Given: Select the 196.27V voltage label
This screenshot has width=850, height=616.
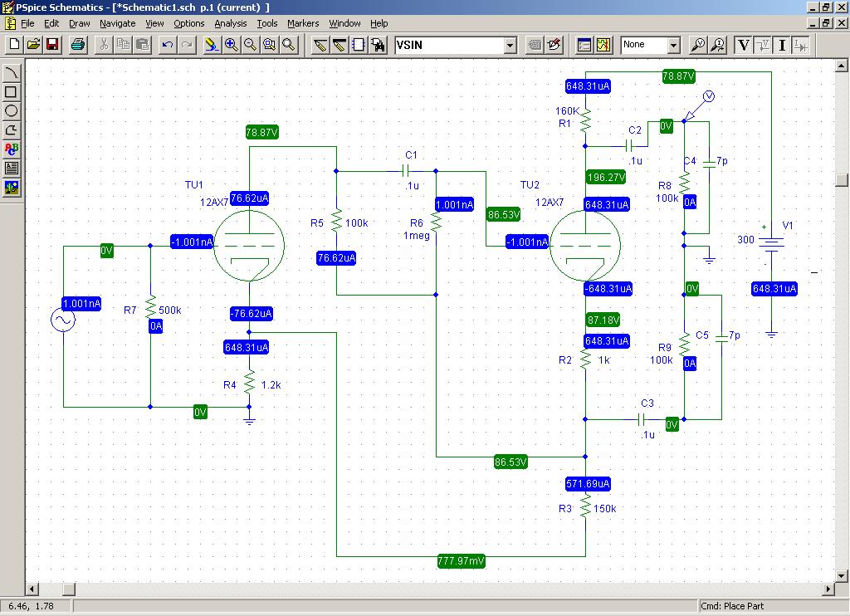Looking at the screenshot, I should tap(606, 178).
